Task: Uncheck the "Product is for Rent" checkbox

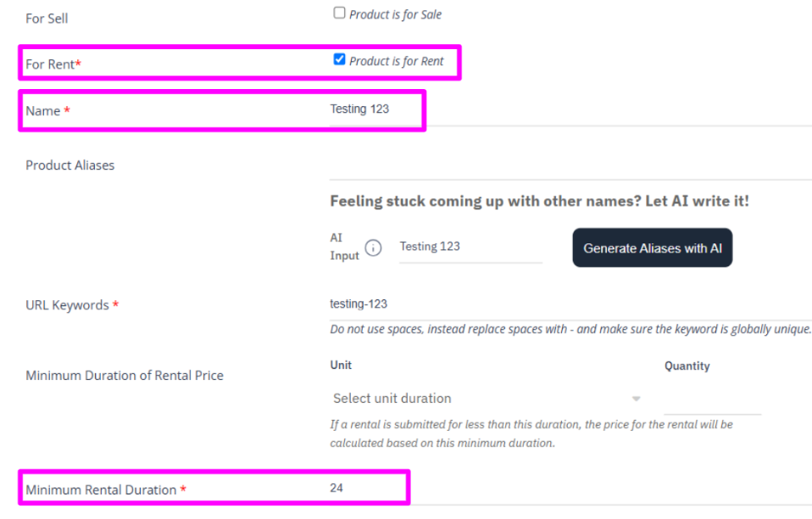Action: 339,59
